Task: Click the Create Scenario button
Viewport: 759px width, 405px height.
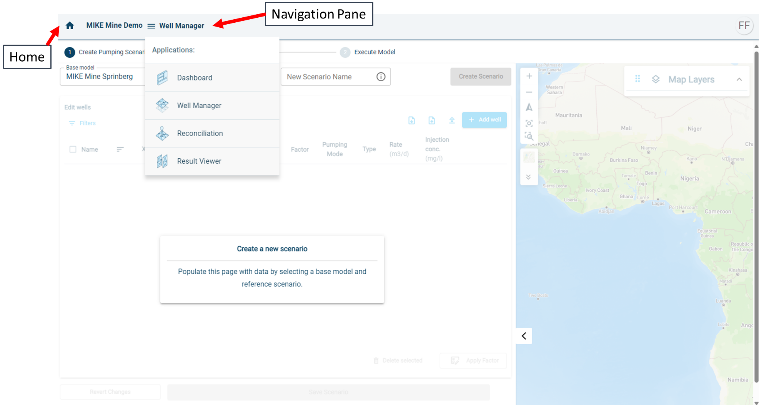Action: pos(481,76)
